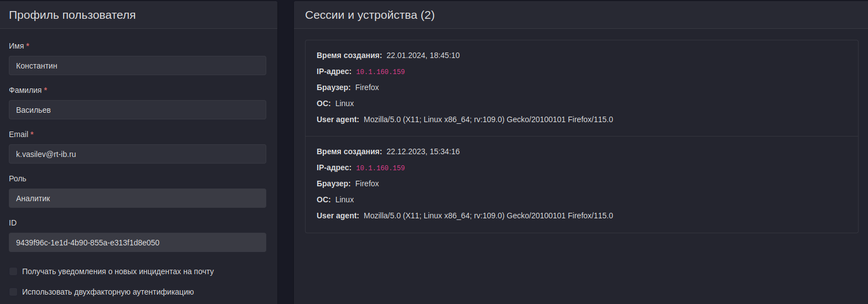This screenshot has width=868, height=304.
Task: Select the creation time 22.01.2024, 18:45:10
Action: [423, 55]
